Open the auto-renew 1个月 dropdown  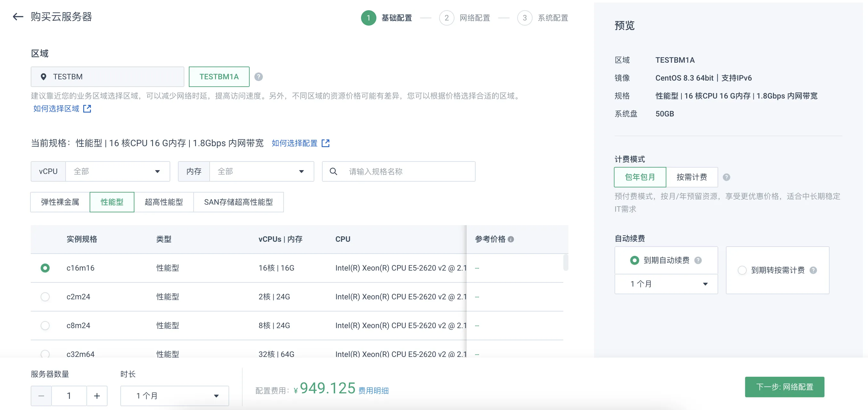tap(666, 284)
